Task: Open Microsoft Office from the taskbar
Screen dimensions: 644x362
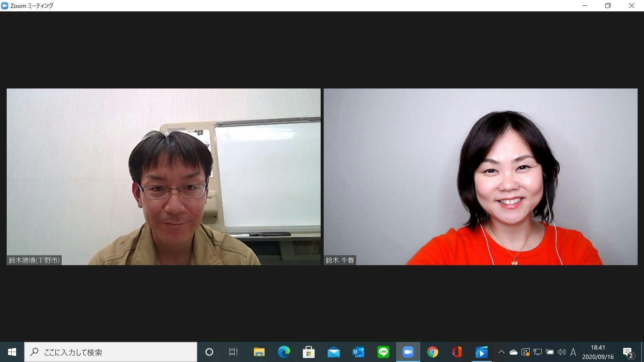Action: 457,352
